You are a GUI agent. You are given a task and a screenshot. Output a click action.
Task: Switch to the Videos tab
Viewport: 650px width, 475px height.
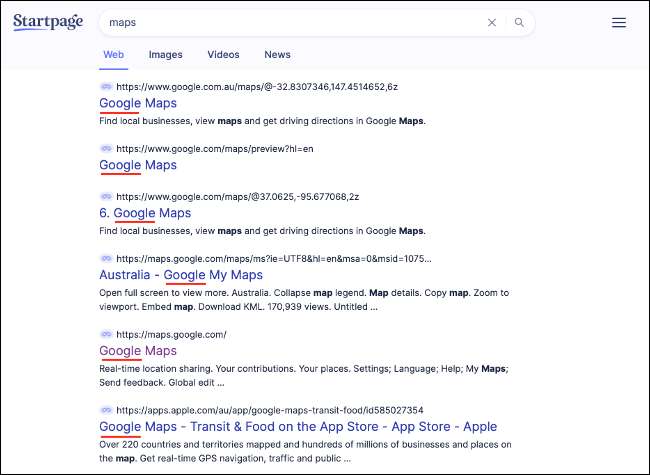223,55
